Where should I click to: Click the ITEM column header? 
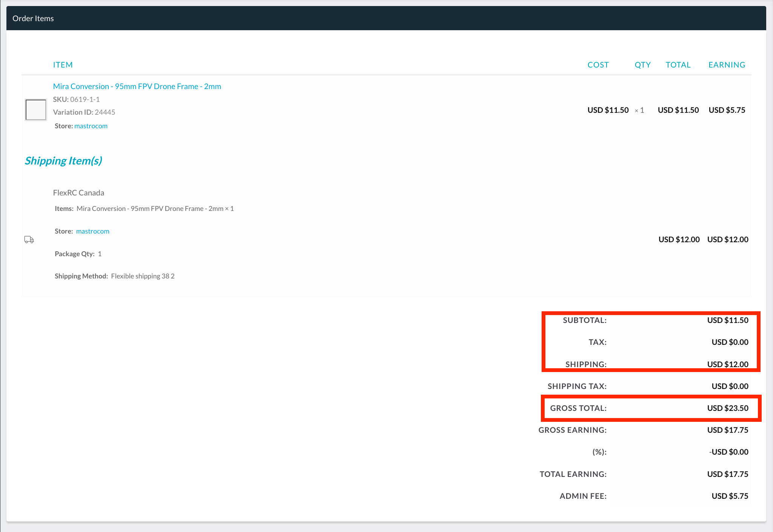pyautogui.click(x=63, y=65)
